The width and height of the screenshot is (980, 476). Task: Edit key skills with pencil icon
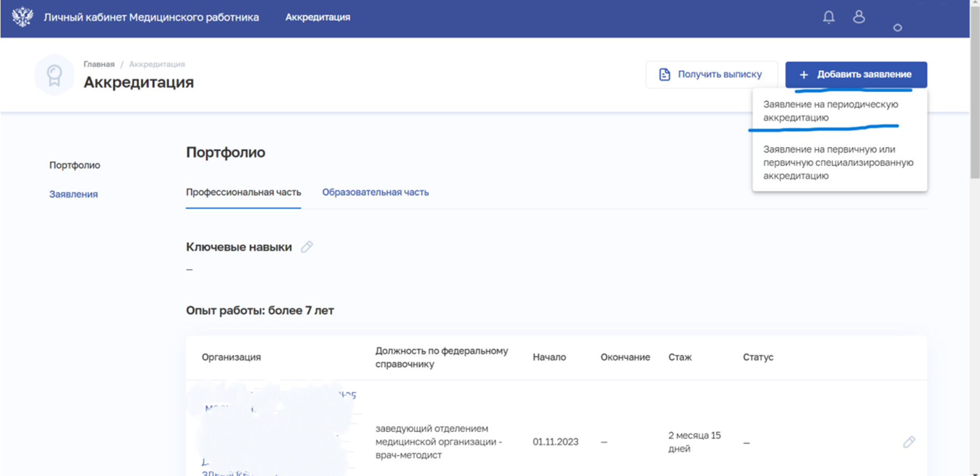pyautogui.click(x=307, y=247)
